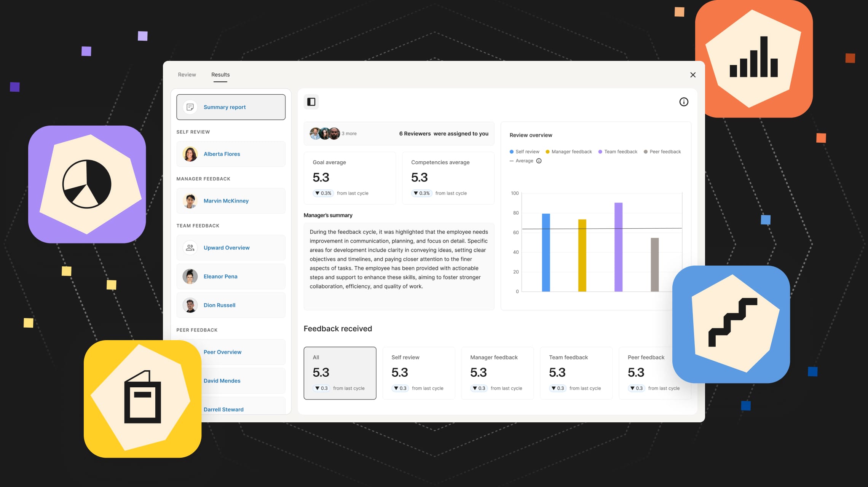Click the info icon beside Average legend
868x487 pixels.
[x=539, y=161]
